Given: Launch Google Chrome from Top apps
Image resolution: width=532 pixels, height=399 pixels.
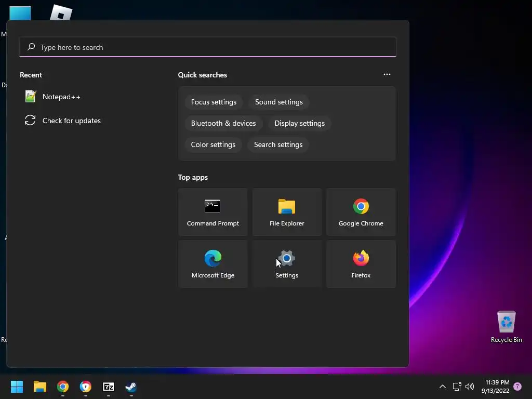Looking at the screenshot, I should [x=361, y=212].
